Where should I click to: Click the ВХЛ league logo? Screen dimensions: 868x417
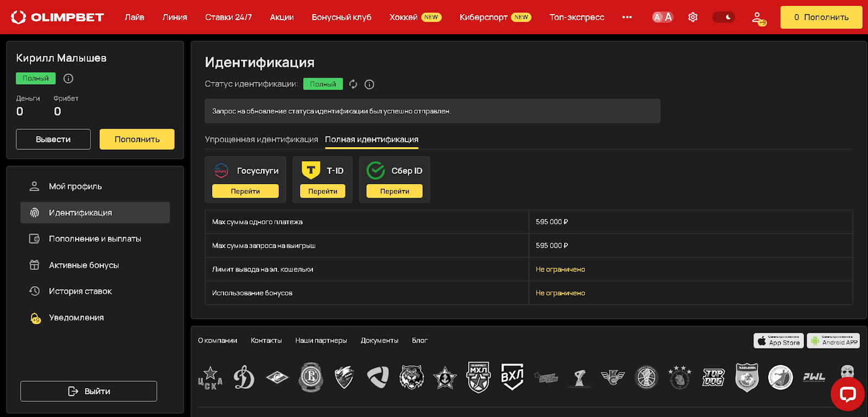coord(512,377)
